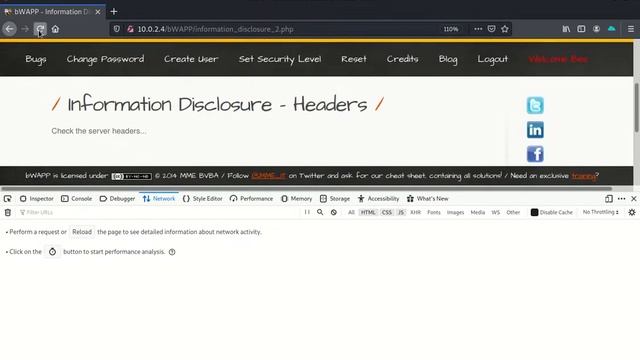Open the LinkedIn social icon

click(535, 130)
